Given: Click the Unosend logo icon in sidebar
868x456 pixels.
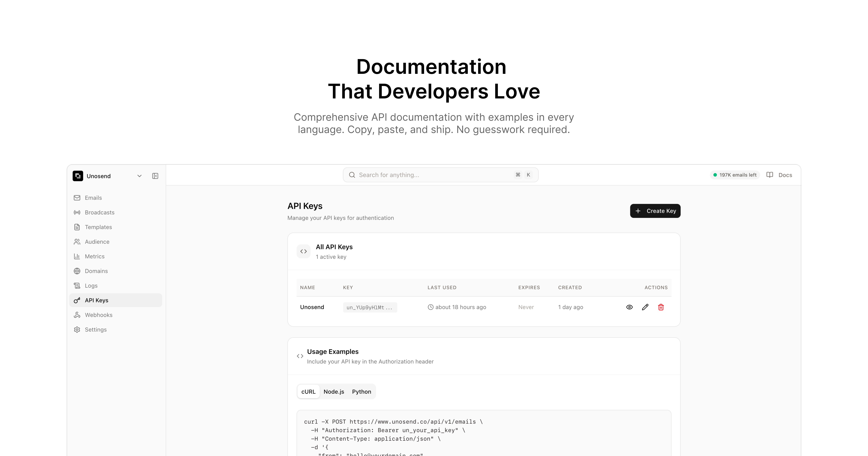Looking at the screenshot, I should click(x=78, y=176).
